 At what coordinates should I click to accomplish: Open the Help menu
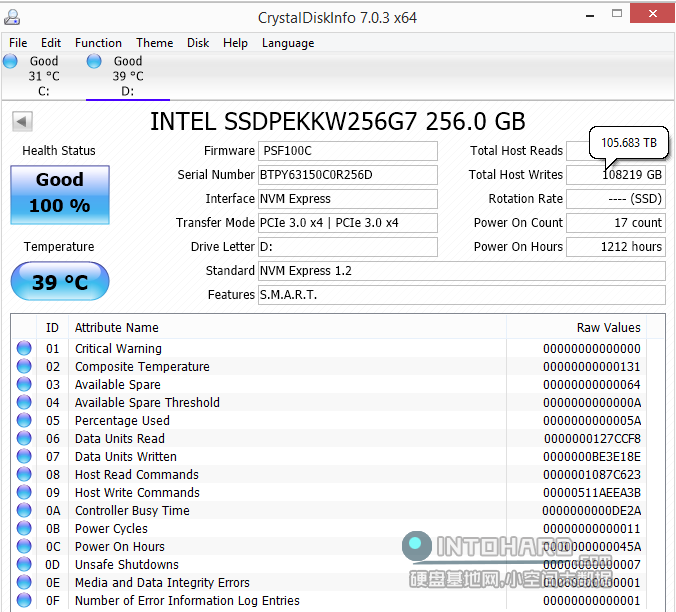coord(235,43)
